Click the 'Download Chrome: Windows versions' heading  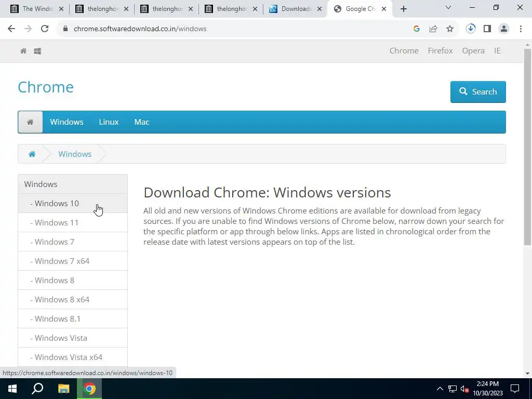pyautogui.click(x=267, y=193)
